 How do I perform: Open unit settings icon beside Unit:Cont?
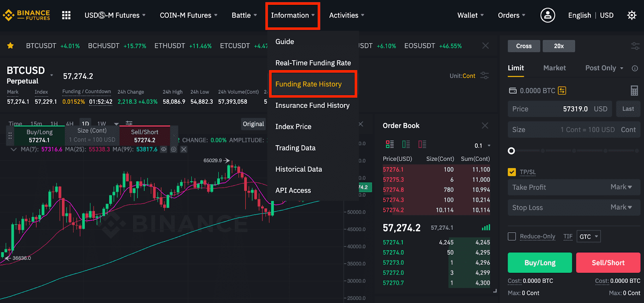click(x=485, y=76)
